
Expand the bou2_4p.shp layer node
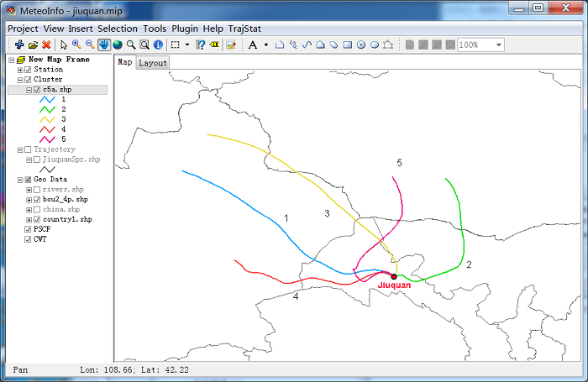(29, 200)
